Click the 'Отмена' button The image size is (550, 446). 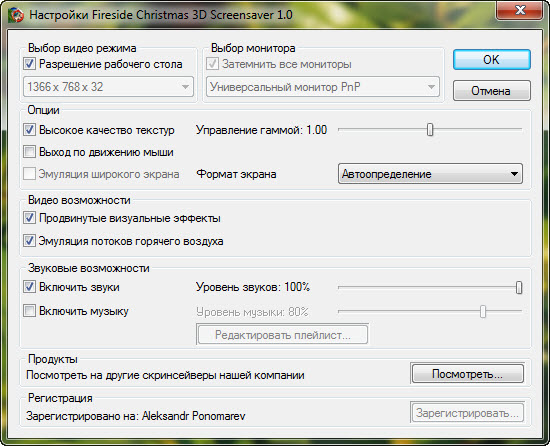point(492,91)
